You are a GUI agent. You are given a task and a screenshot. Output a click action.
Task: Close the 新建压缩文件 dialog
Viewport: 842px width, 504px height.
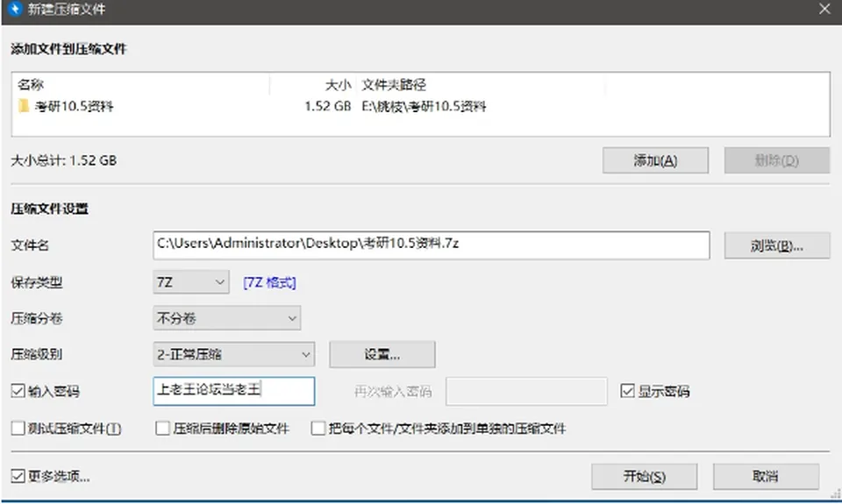824,9
